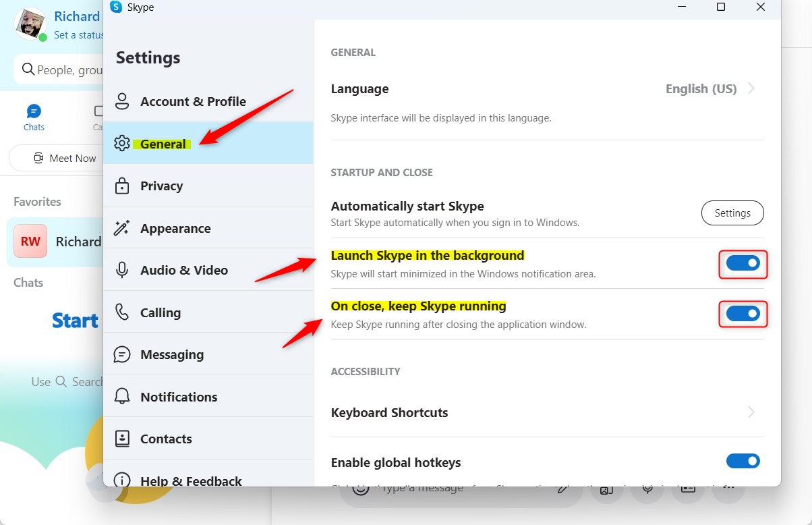The width and height of the screenshot is (812, 525).
Task: Click the Appearance magic wand icon
Action: tap(122, 228)
